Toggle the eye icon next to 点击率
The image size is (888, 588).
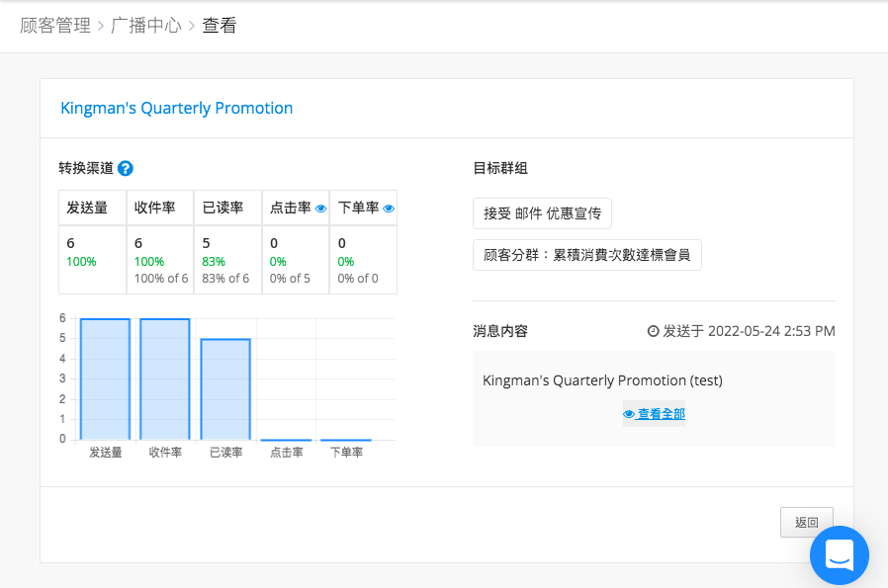pyautogui.click(x=320, y=209)
